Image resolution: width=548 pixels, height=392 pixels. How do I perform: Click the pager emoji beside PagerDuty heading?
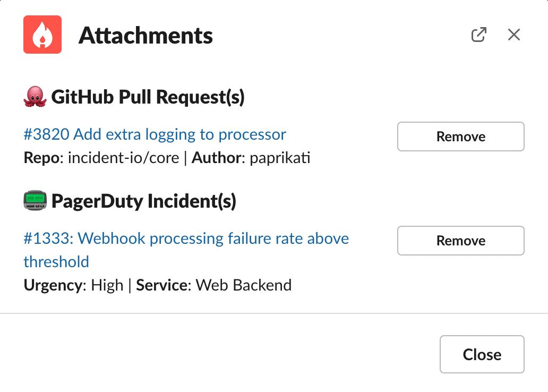click(35, 200)
